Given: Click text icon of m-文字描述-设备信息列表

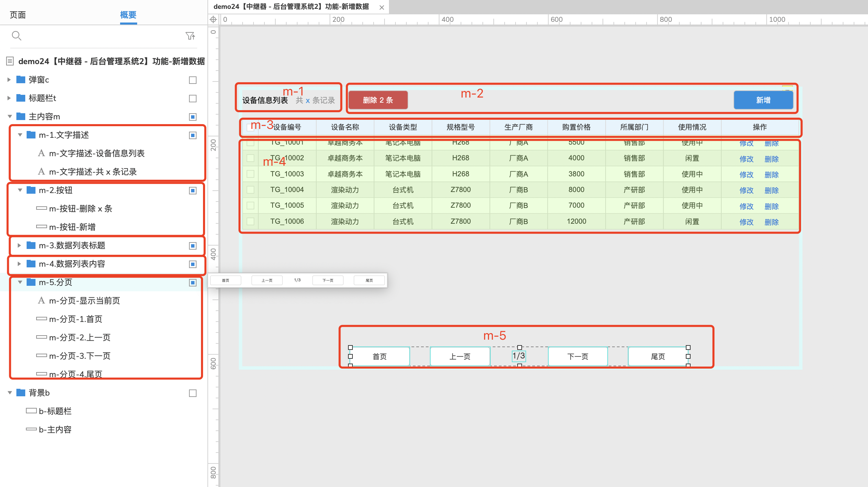Looking at the screenshot, I should (x=41, y=153).
